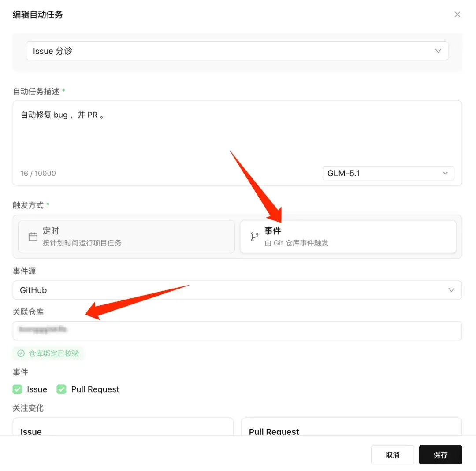Open the Issue 分诊 template dropdown
Screen dimensions: 476x471
pyautogui.click(x=237, y=51)
